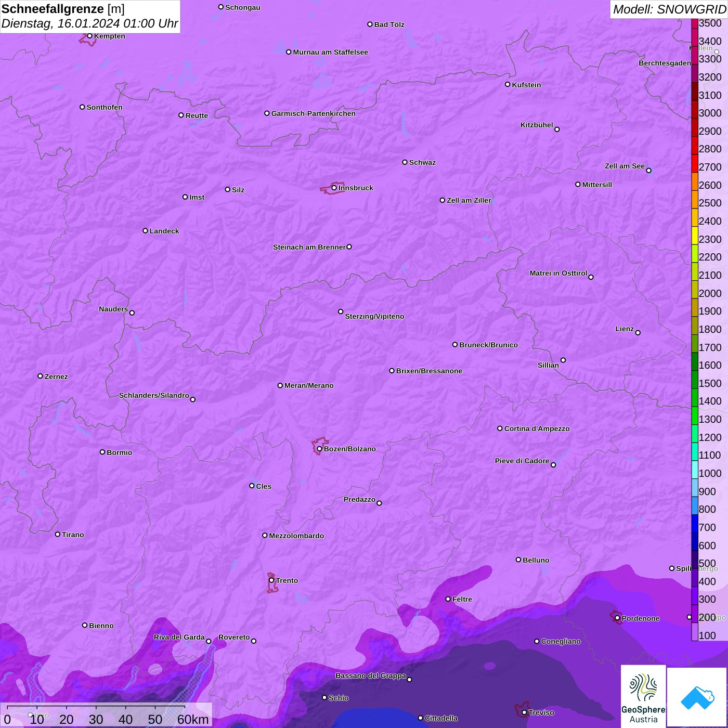Image resolution: width=728 pixels, height=728 pixels.
Task: Select the 'Riva del Garda' label
Action: click(x=179, y=637)
